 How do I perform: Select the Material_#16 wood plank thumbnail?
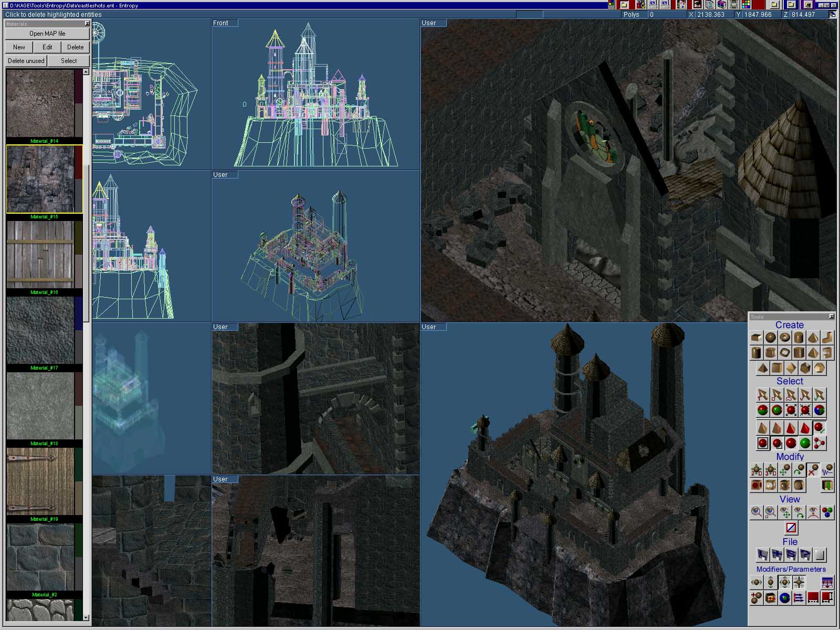tap(40, 255)
